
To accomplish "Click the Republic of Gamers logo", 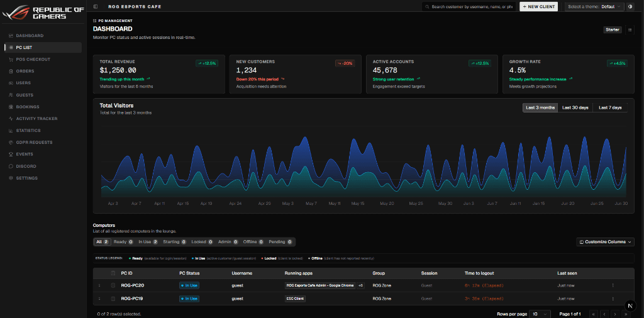I will pyautogui.click(x=43, y=13).
